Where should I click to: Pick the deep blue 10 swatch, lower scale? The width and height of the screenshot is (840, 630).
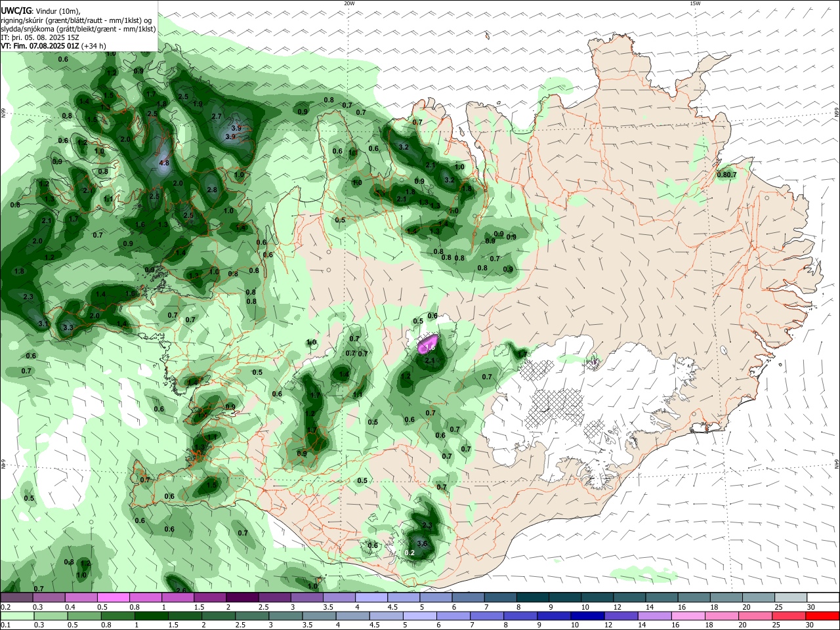coord(586,616)
